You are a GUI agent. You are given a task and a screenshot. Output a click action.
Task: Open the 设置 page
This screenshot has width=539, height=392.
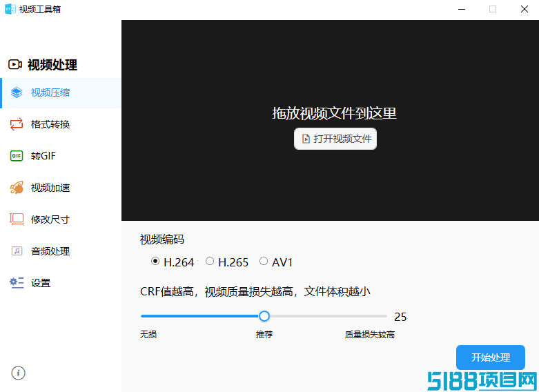61,283
